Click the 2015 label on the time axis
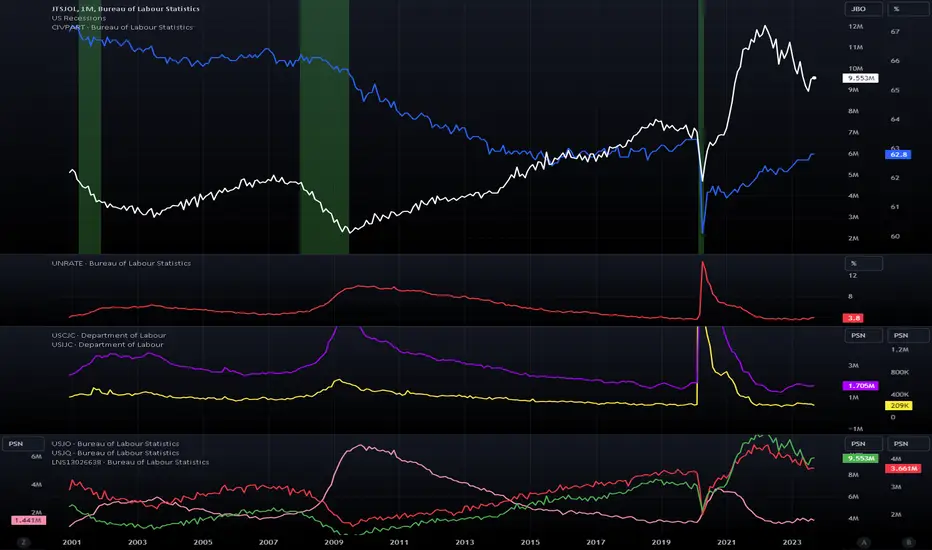This screenshot has width=932, height=550. coord(530,542)
